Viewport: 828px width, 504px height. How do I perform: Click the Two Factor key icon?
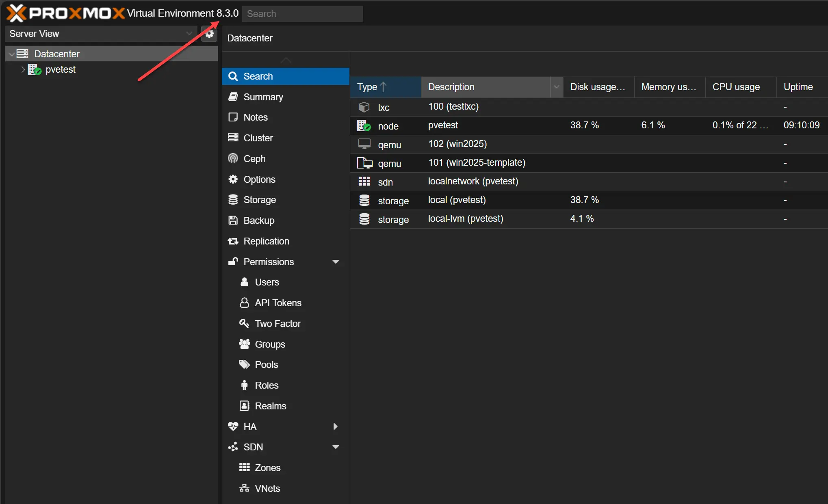pos(244,323)
